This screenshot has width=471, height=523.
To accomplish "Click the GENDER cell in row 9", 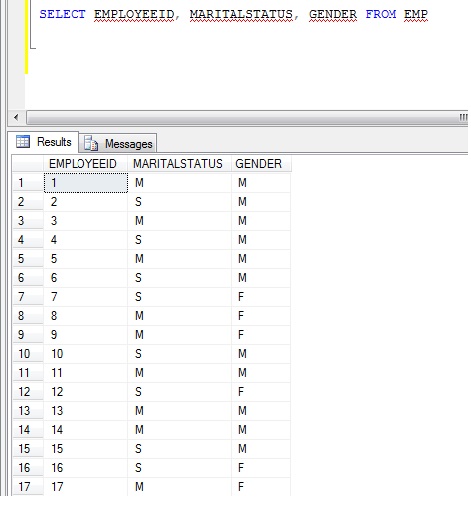I will (261, 335).
